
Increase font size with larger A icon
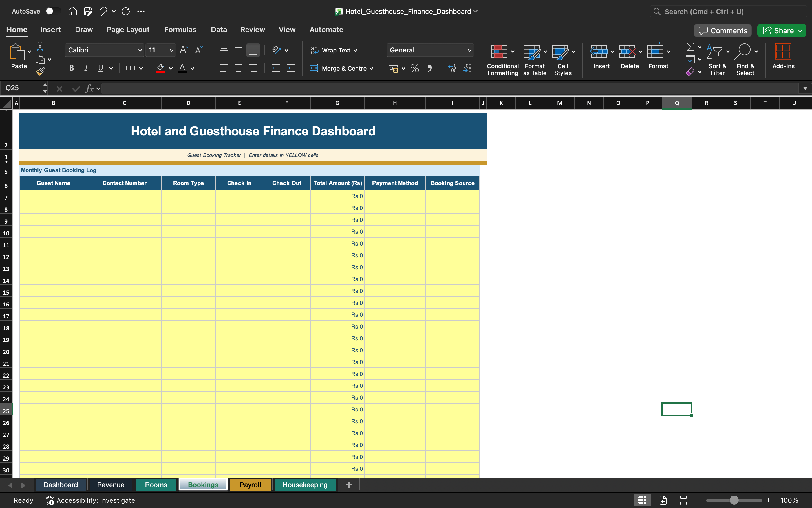[x=184, y=50]
